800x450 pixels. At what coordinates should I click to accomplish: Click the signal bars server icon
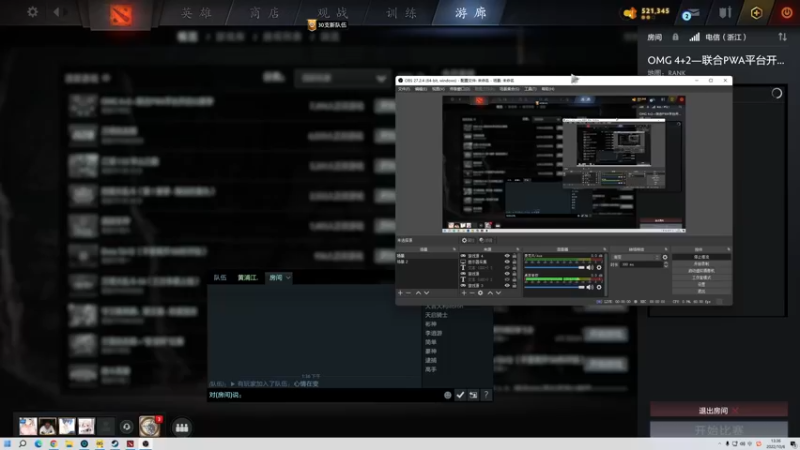pos(694,37)
